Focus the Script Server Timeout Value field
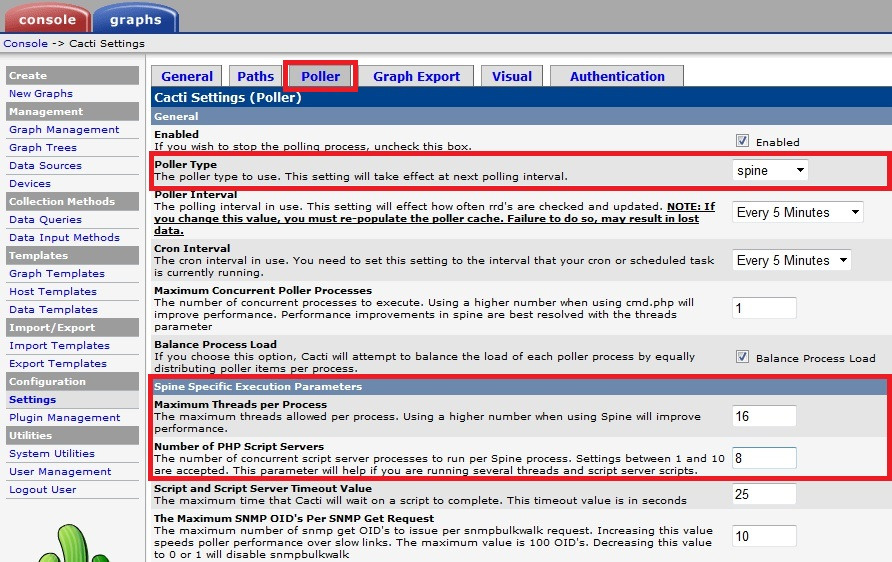Image resolution: width=892 pixels, height=562 pixels. pos(764,494)
